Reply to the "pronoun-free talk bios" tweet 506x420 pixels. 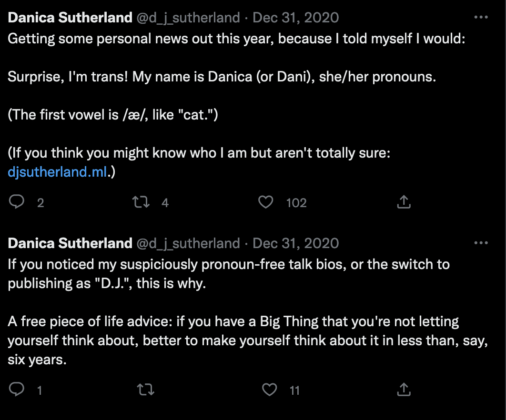17,390
